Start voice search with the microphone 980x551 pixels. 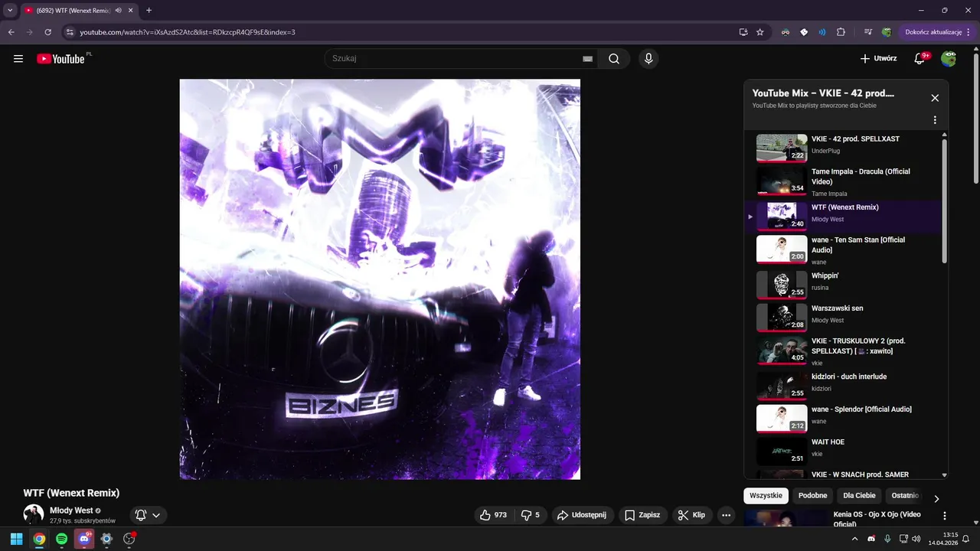(648, 59)
